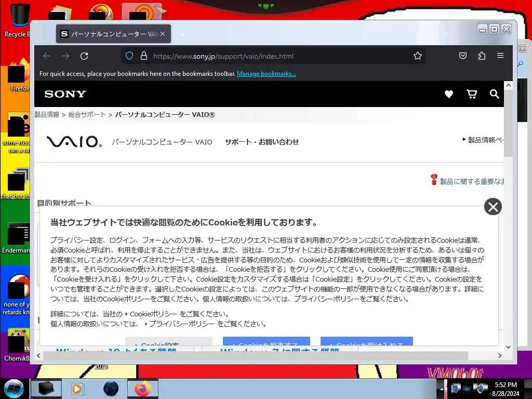This screenshot has width=532, height=399.
Task: Open ChomikB desktop icon
Action: click(x=17, y=345)
